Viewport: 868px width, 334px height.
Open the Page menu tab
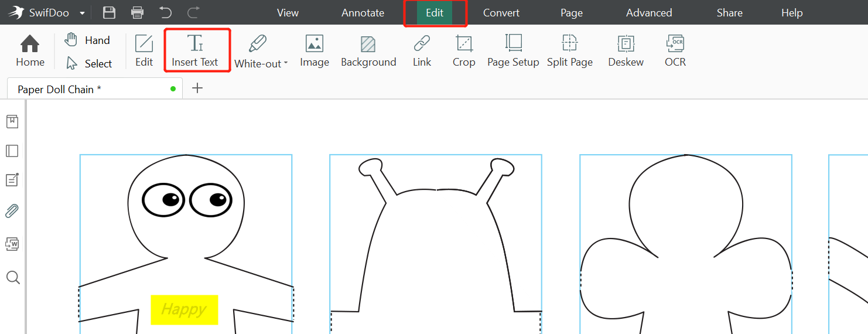click(x=572, y=12)
